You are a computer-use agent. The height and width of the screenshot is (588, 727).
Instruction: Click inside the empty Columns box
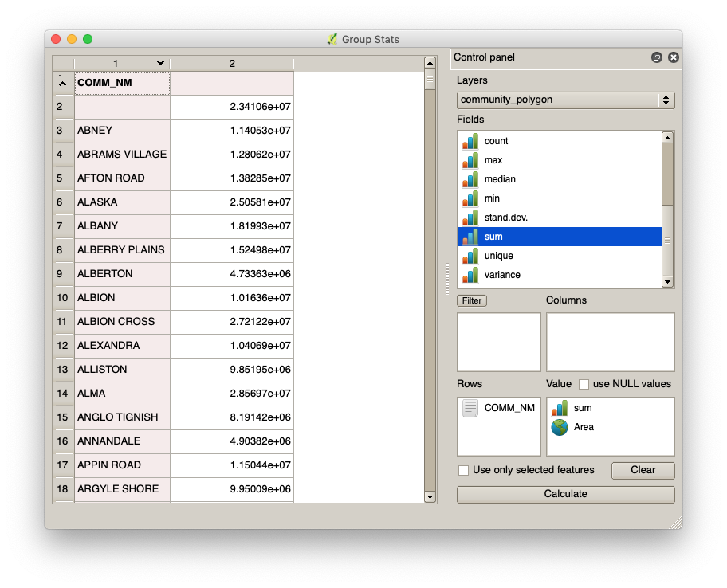pos(610,343)
